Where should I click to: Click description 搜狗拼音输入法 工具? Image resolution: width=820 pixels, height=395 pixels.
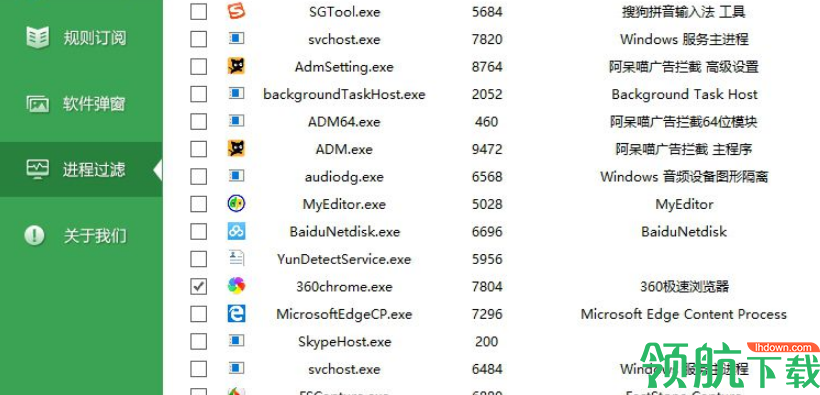coord(684,12)
